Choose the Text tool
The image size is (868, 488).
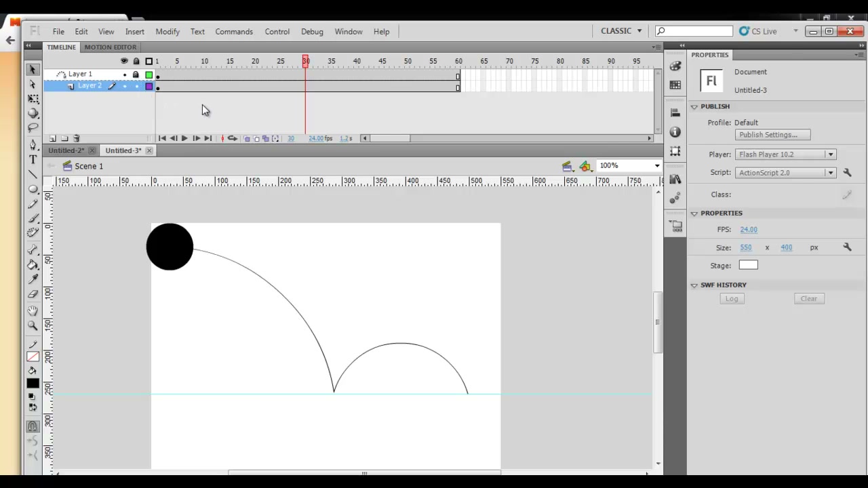click(33, 159)
